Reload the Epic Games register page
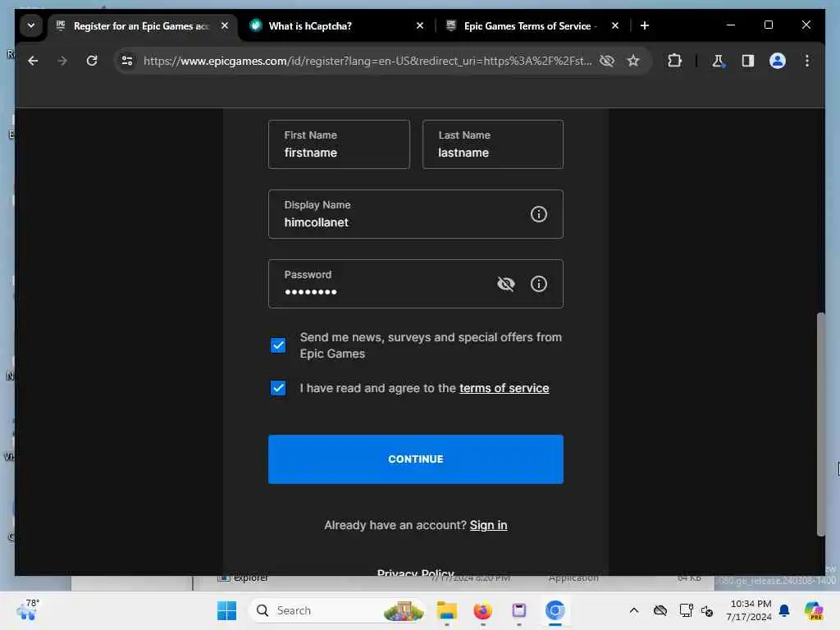The width and height of the screenshot is (840, 630). tap(92, 61)
